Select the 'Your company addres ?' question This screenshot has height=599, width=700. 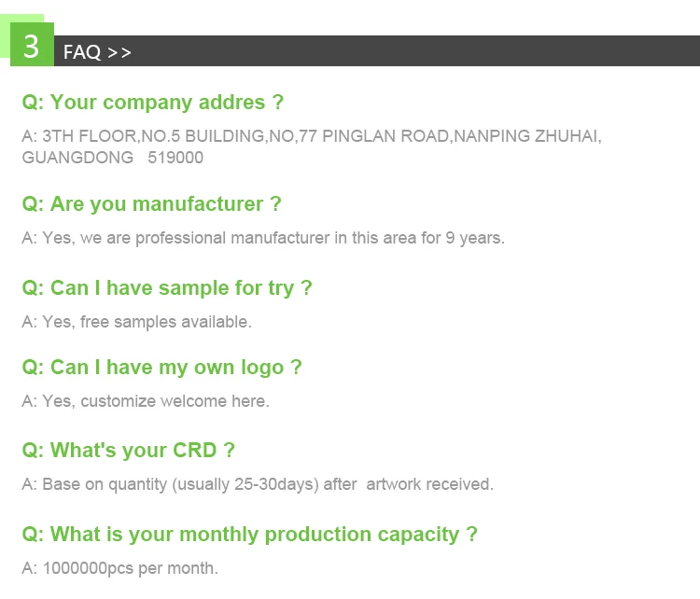point(152,103)
